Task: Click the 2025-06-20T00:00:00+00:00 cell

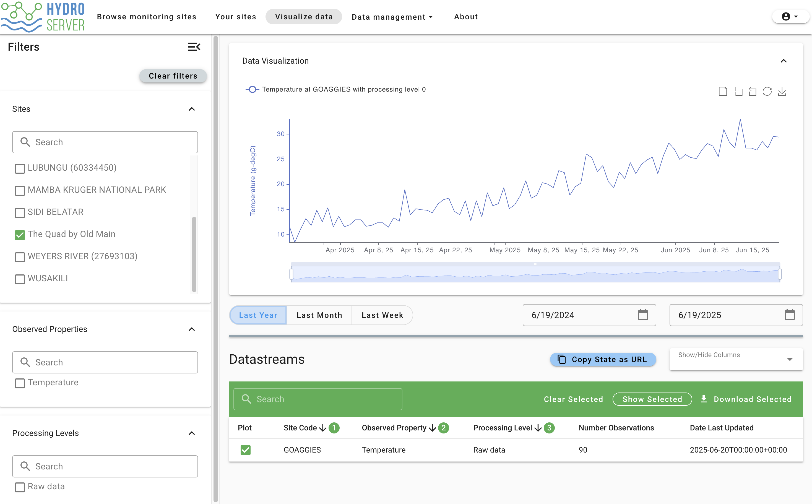Action: [x=738, y=450]
